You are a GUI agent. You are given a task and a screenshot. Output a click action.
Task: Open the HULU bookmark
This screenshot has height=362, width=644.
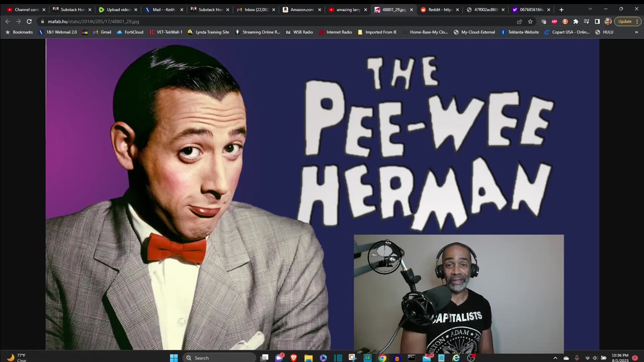click(x=604, y=32)
